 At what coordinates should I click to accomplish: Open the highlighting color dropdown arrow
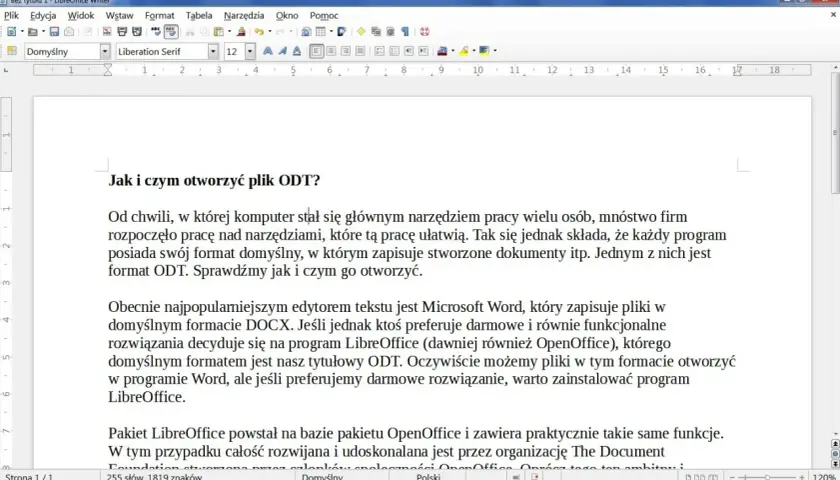[x=474, y=51]
